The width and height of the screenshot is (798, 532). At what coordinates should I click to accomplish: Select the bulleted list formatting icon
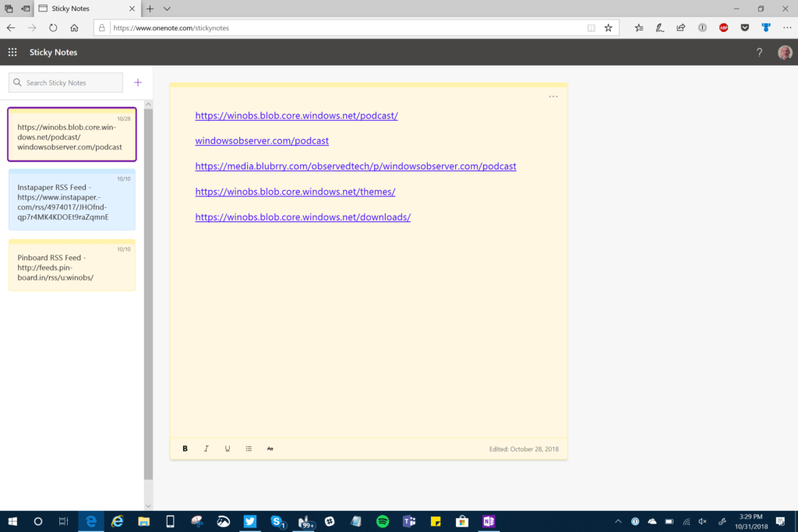coord(249,448)
